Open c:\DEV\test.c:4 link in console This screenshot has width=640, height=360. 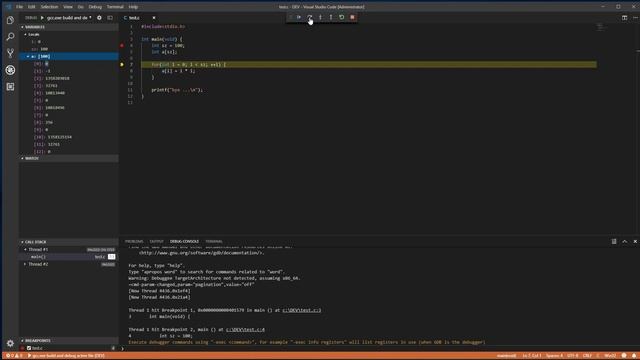245,329
